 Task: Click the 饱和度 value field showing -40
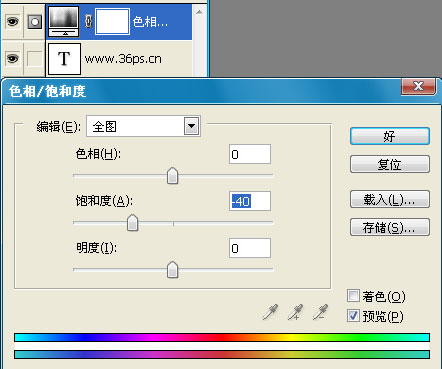pos(250,201)
